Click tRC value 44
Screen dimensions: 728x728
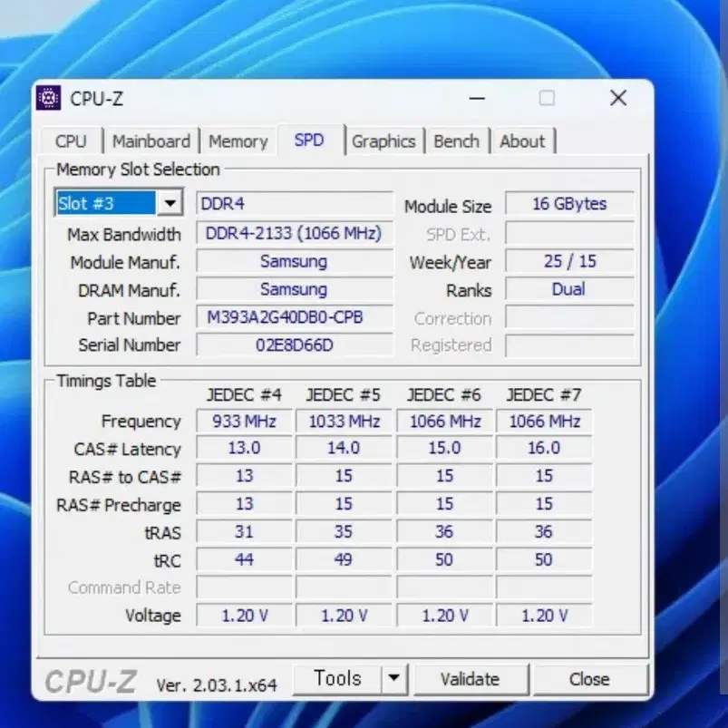244,560
